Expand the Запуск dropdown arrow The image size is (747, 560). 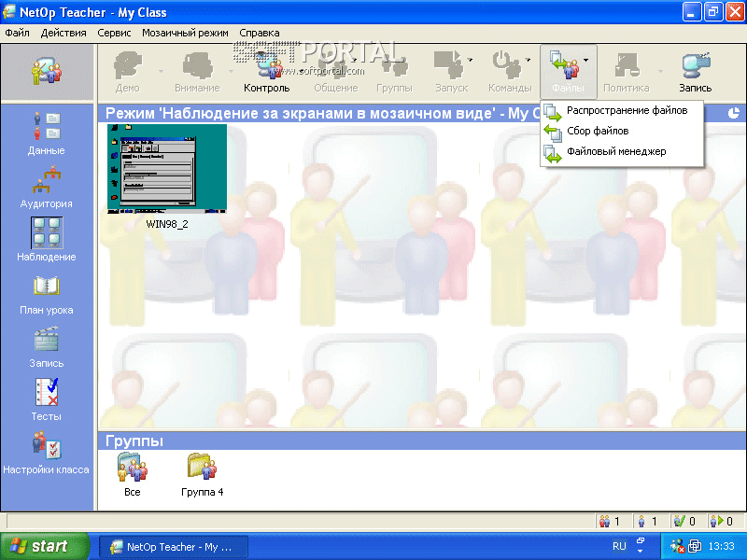click(x=471, y=60)
